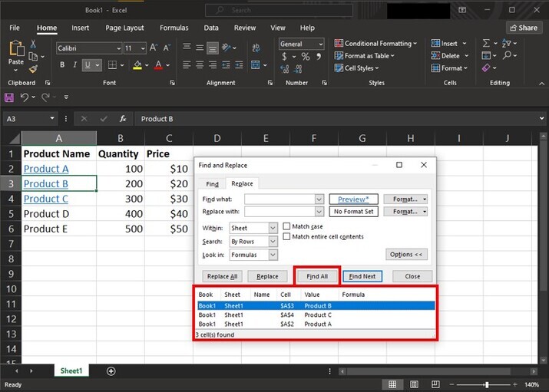Click the AutoSum sigma icon

point(486,44)
